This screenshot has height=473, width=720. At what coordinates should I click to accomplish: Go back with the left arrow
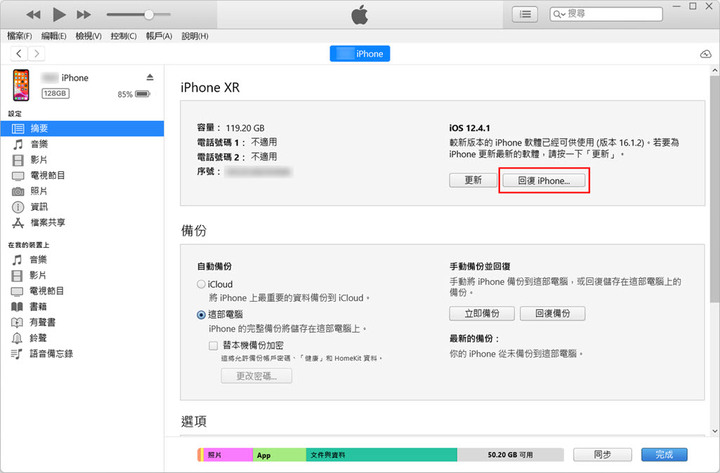(19, 53)
